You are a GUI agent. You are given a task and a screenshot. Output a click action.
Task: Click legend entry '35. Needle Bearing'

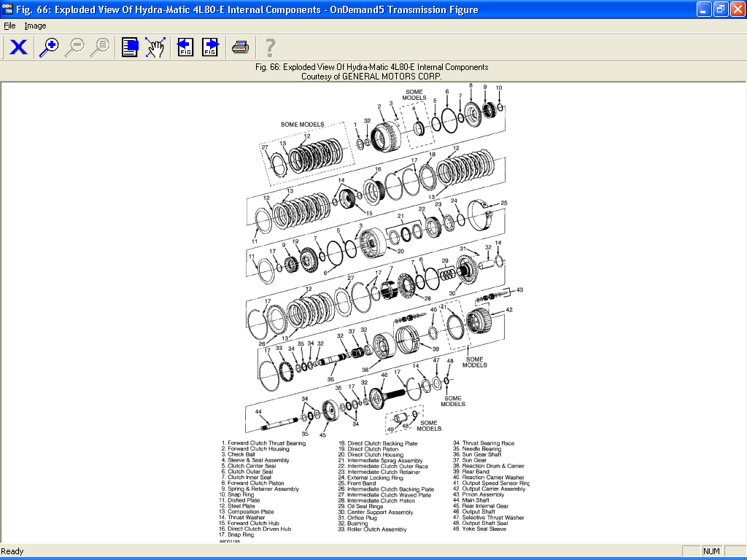coord(477,448)
